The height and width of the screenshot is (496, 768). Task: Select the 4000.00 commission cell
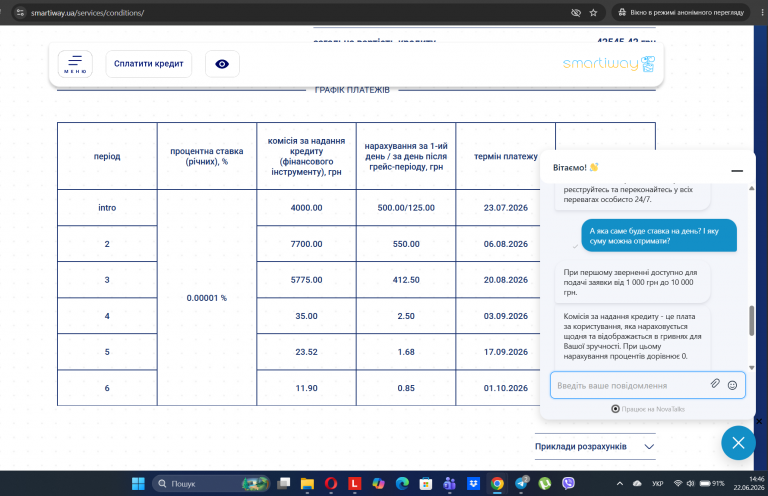(306, 208)
